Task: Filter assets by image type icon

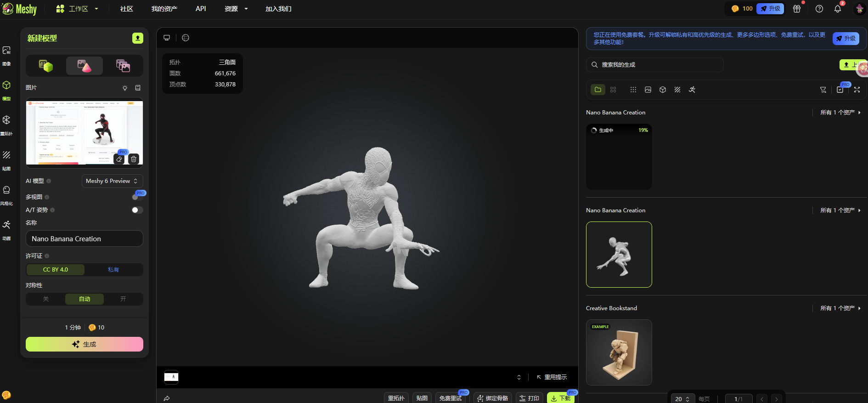Action: pyautogui.click(x=648, y=90)
